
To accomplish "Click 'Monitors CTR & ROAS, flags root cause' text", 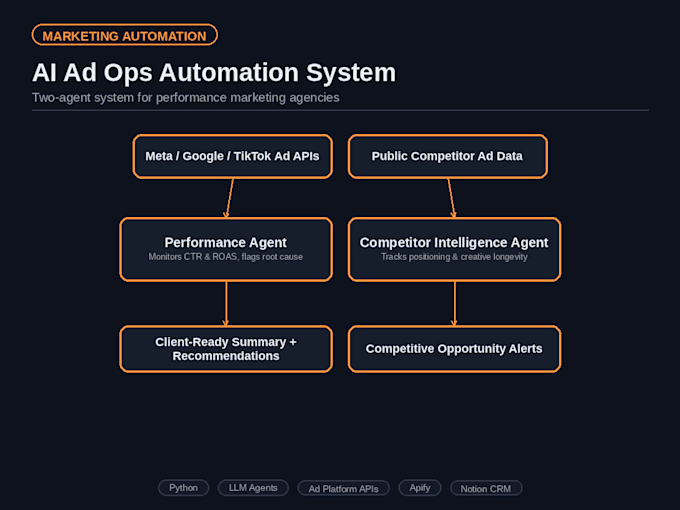I will click(x=226, y=257).
